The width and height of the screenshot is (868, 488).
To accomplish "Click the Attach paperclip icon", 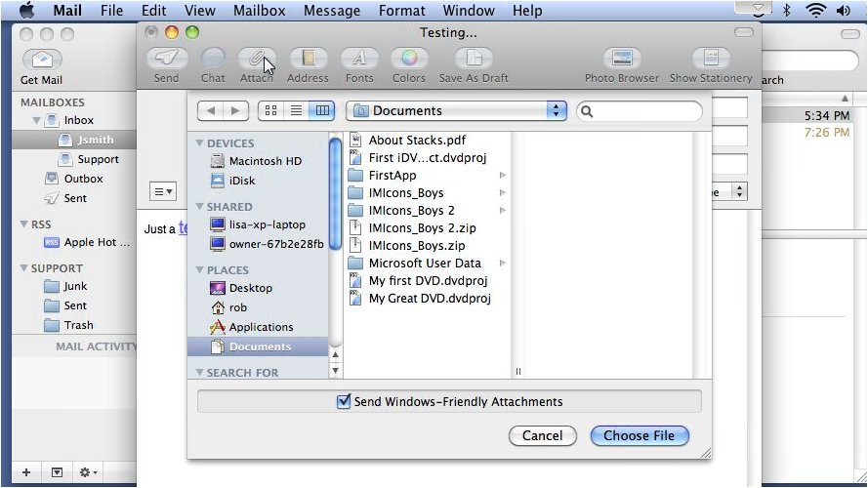I will point(257,59).
